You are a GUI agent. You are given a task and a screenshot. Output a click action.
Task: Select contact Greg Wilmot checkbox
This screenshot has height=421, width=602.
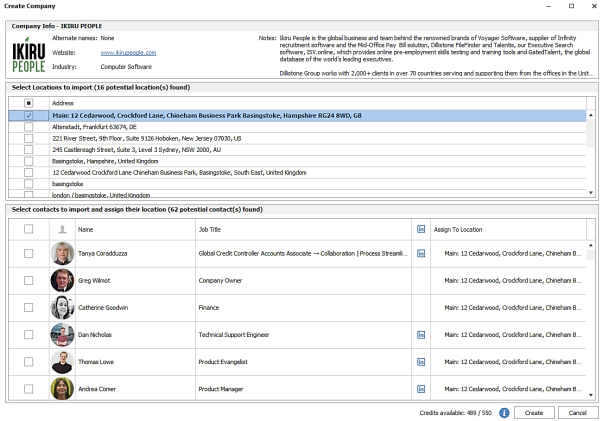[28, 281]
